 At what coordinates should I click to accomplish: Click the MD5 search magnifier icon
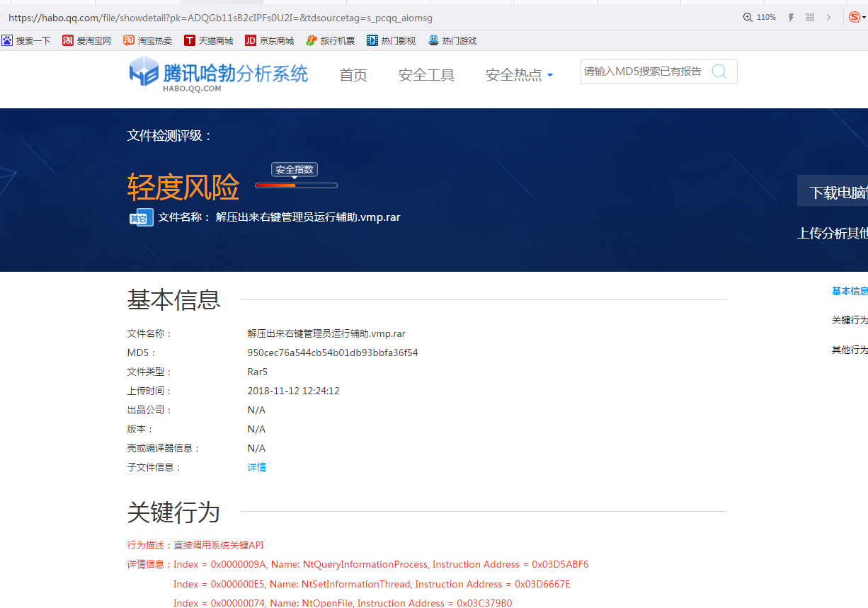point(719,71)
